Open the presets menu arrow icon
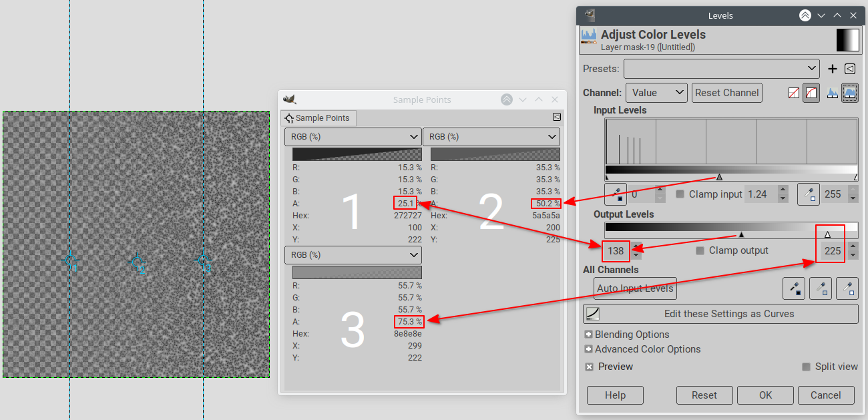The image size is (868, 420). pyautogui.click(x=850, y=69)
